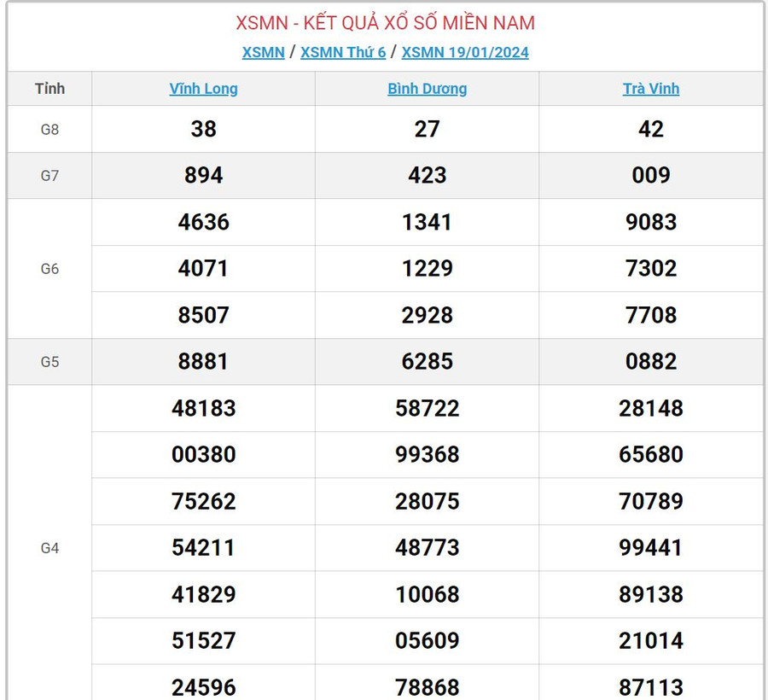Click the G8 result 38 for Vĩnh Long
Screen dimensions: 768x700
click(x=203, y=130)
